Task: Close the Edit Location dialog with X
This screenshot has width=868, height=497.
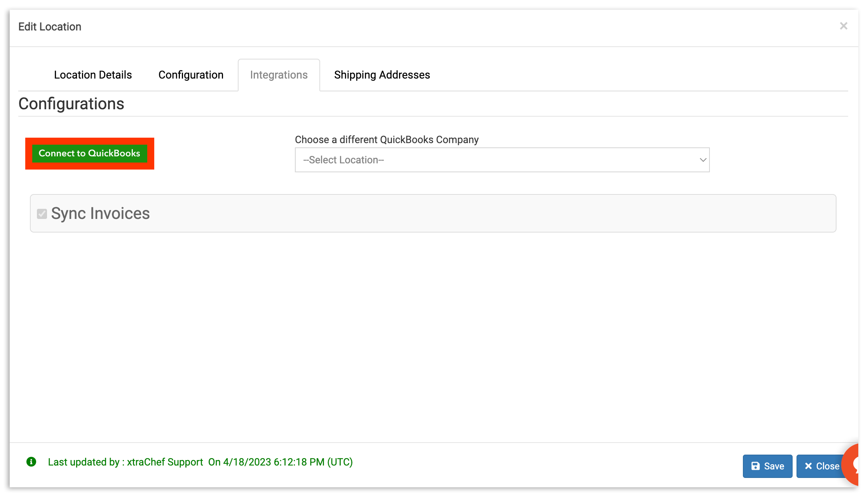Action: coord(843,26)
